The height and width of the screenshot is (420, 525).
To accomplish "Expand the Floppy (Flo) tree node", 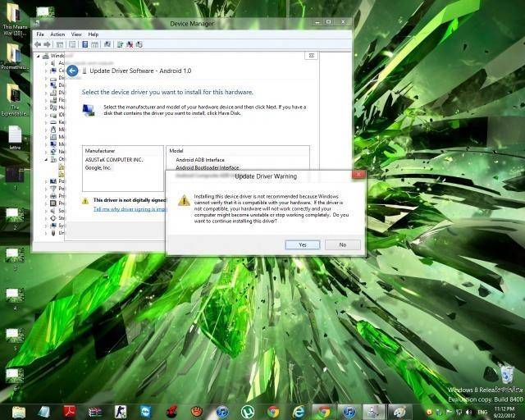I will 46,100.
